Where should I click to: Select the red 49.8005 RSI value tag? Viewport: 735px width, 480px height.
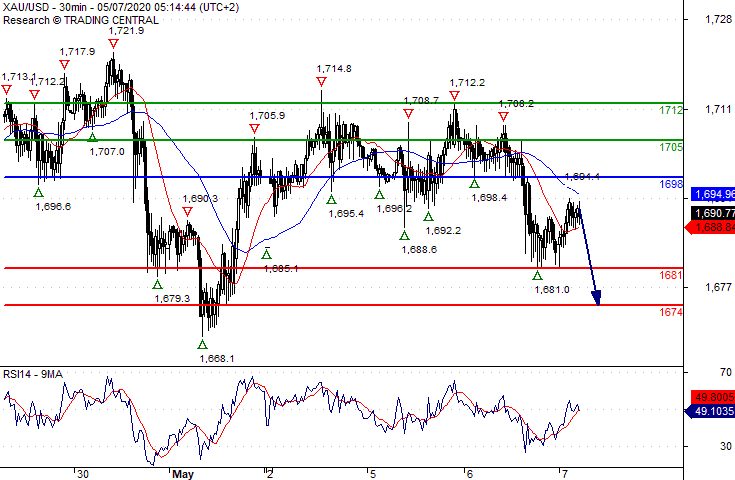click(x=713, y=398)
